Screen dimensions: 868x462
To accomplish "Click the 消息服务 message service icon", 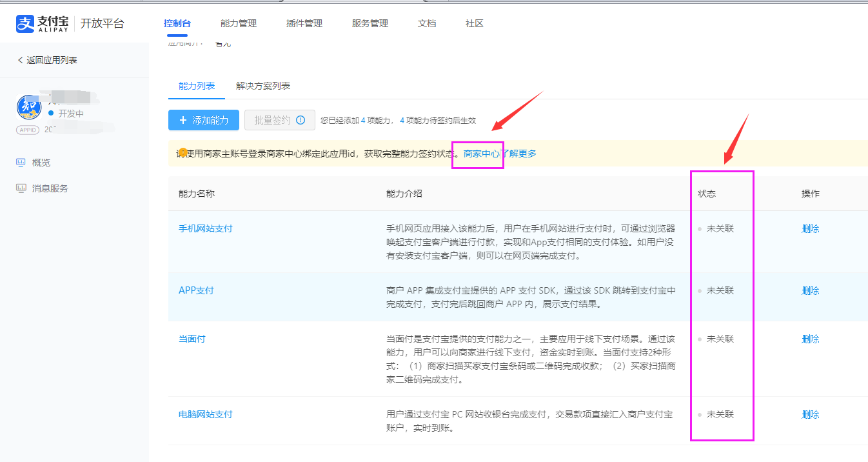I will coord(21,188).
